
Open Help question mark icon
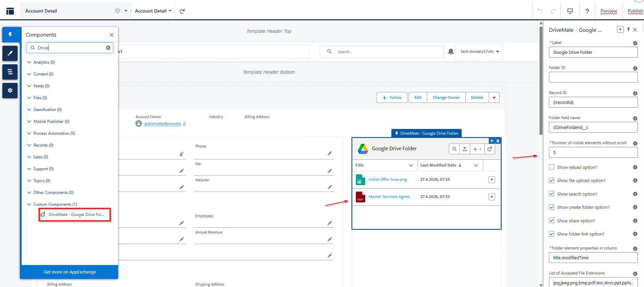coord(587,11)
